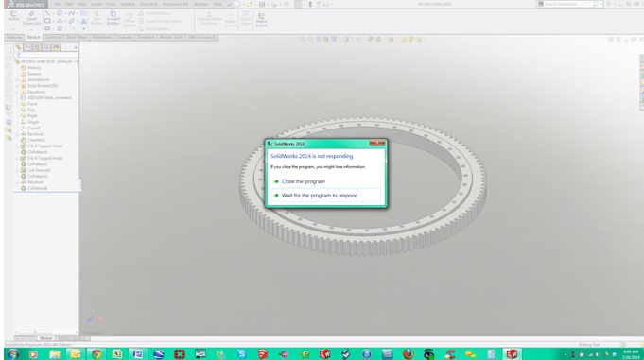Expand the Revolve1 feature node

17,134
